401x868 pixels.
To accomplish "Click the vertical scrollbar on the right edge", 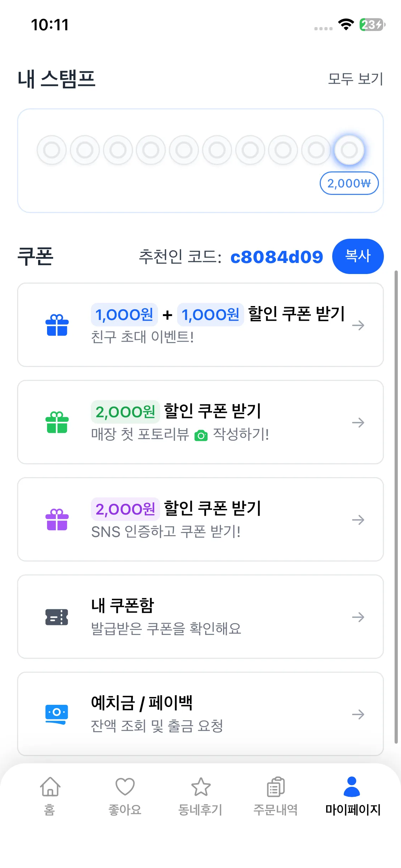I will pyautogui.click(x=396, y=506).
